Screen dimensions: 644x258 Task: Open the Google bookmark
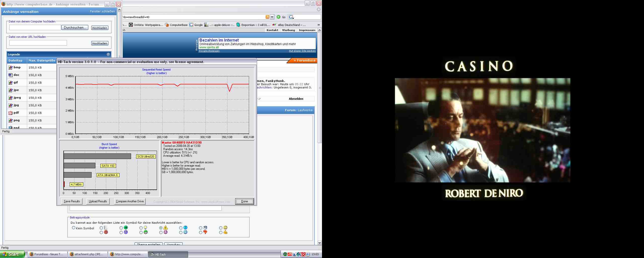[196, 25]
